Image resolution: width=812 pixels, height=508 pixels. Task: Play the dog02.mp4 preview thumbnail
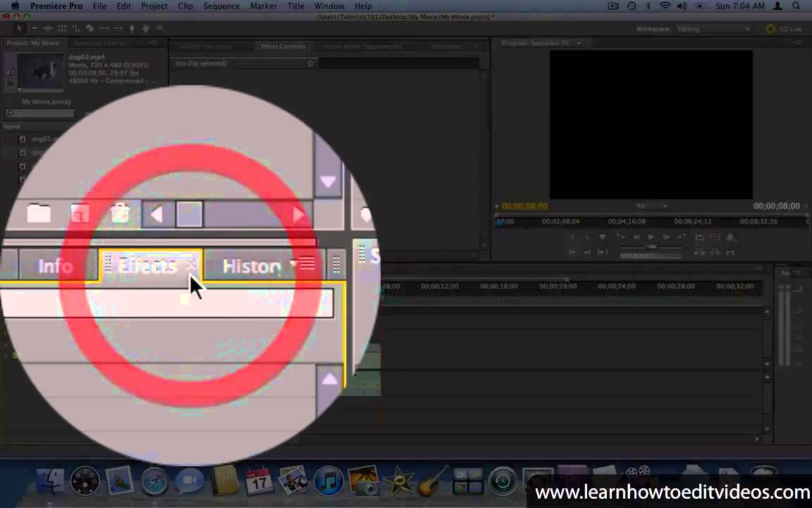coord(11,83)
